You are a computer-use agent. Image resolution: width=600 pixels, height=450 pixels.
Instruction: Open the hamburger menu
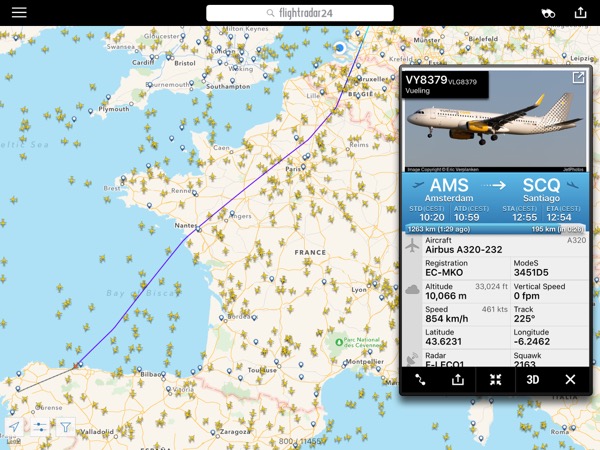tap(19, 13)
